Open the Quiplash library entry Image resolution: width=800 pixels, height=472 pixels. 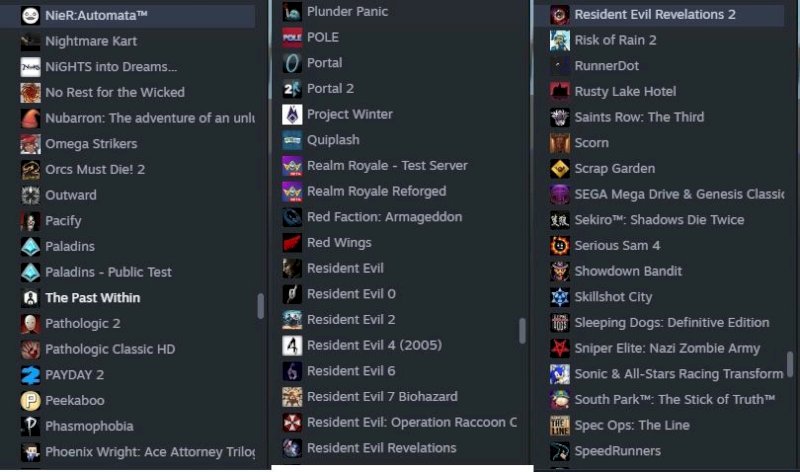[399, 140]
